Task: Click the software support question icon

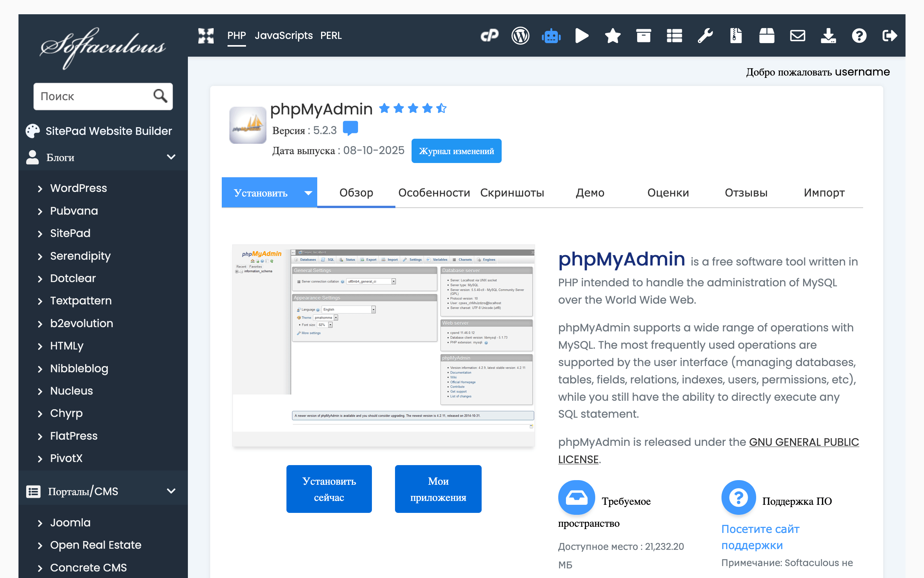Action: [x=738, y=497]
